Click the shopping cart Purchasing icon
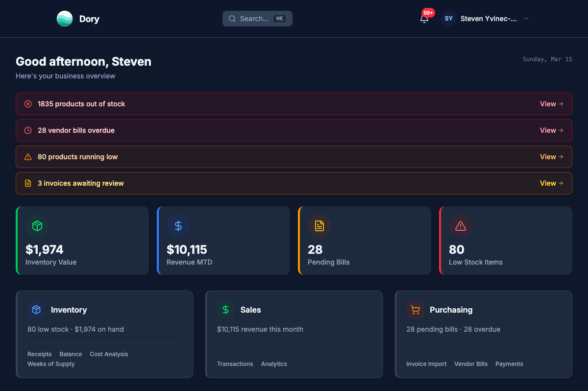588x391 pixels. (415, 310)
